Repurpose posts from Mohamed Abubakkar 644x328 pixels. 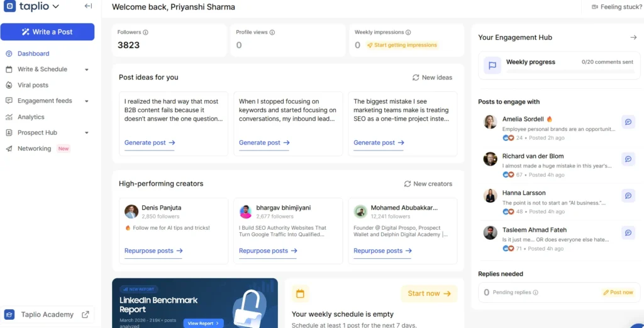(x=382, y=251)
